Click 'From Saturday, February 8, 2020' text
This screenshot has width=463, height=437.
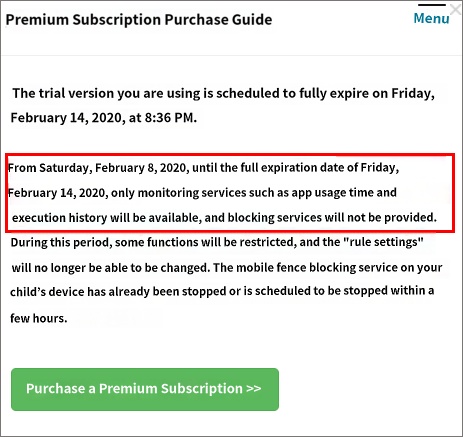coord(98,168)
